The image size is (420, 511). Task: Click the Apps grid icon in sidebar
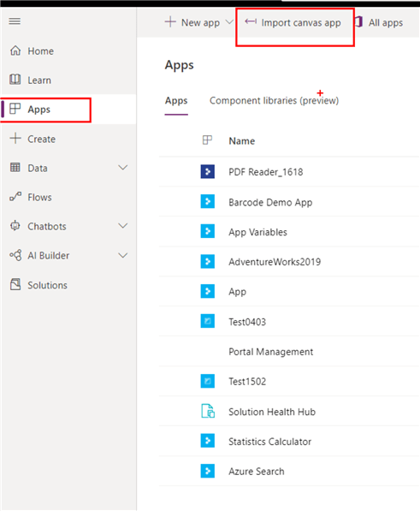coord(15,109)
